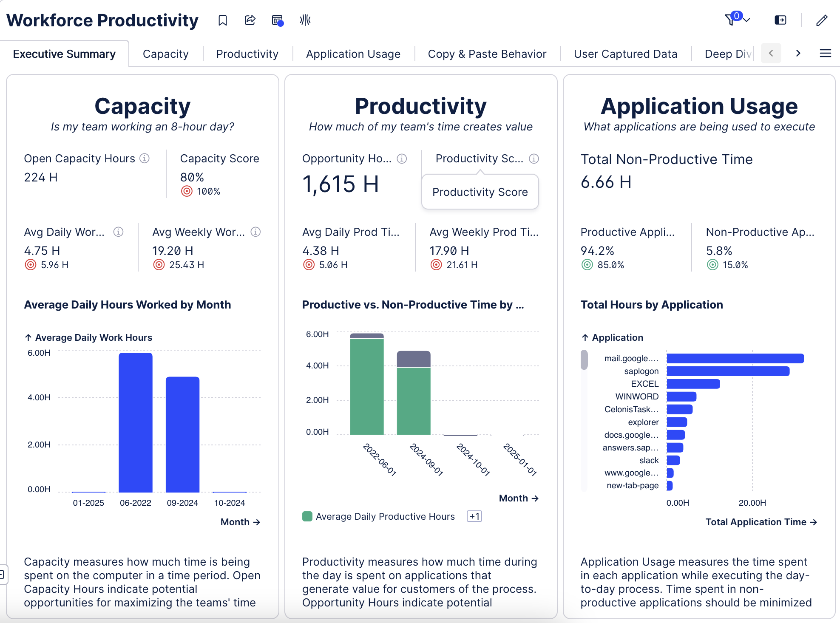Switch to the Application Usage tab

(353, 54)
